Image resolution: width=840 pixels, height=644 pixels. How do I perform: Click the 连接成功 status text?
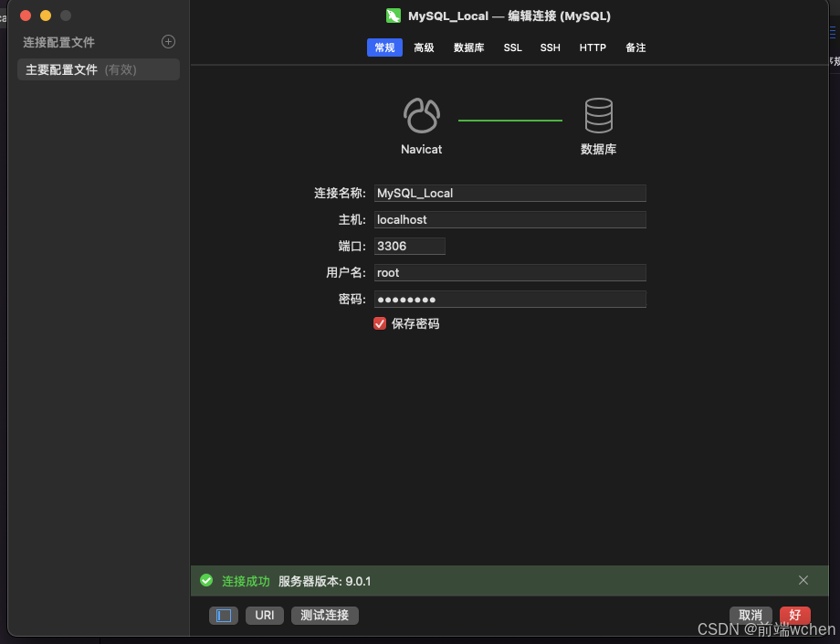[246, 581]
